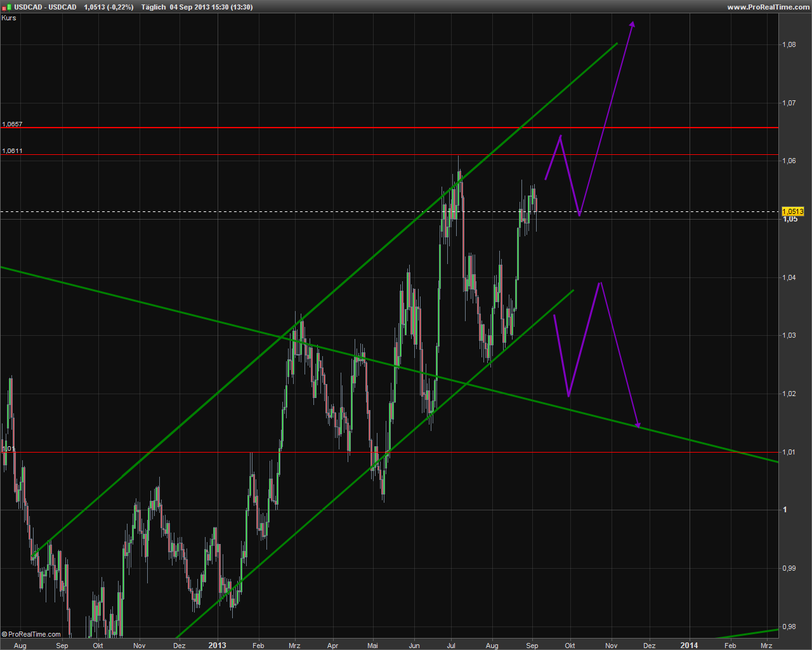812x650 pixels.
Task: Click the 2014 year label on time axis
Action: 689,646
